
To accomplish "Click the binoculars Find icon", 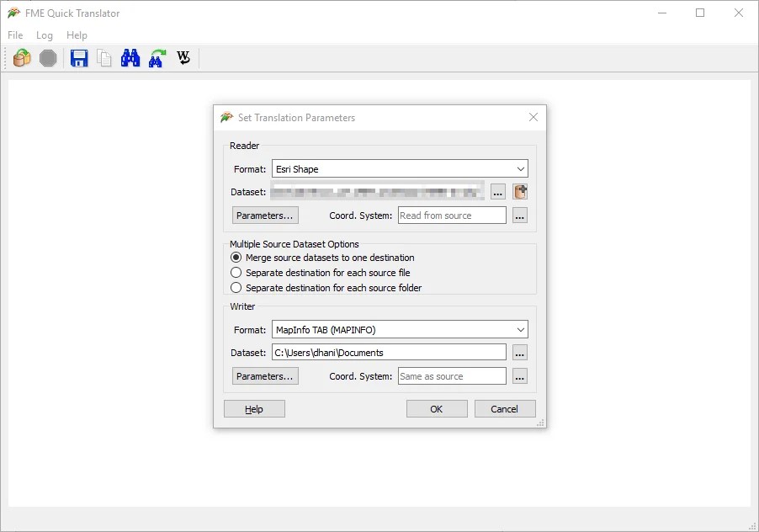I will point(130,58).
